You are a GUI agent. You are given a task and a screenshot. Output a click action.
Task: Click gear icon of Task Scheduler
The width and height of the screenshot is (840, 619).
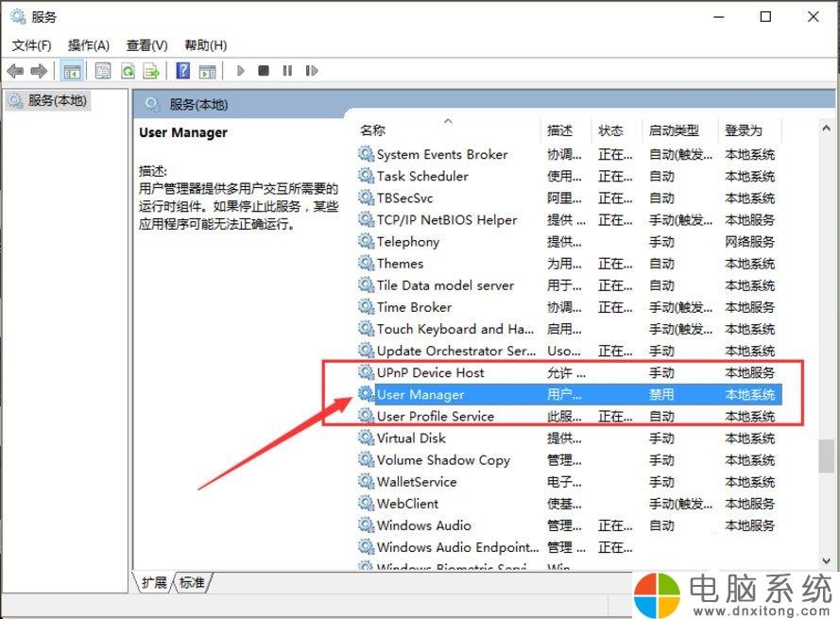click(366, 177)
